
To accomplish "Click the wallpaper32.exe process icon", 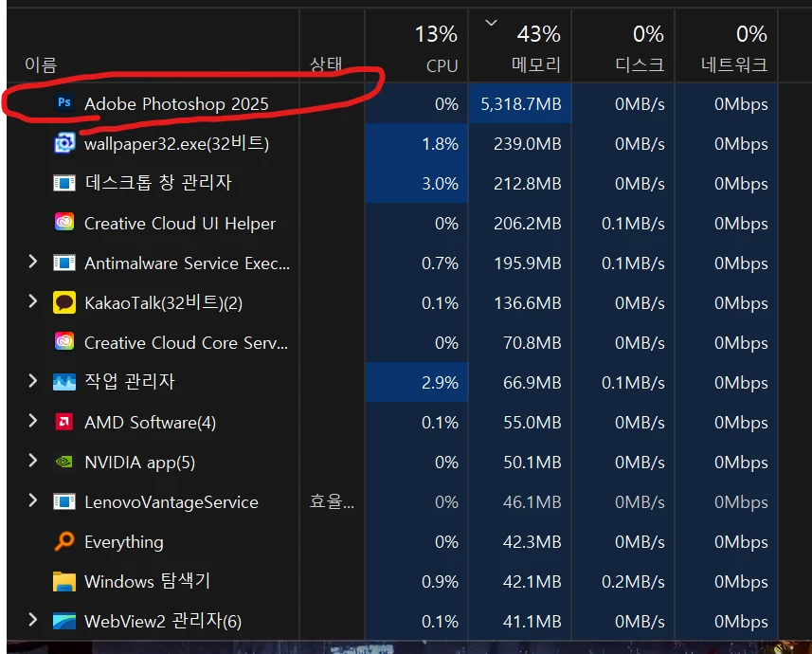I will [64, 143].
